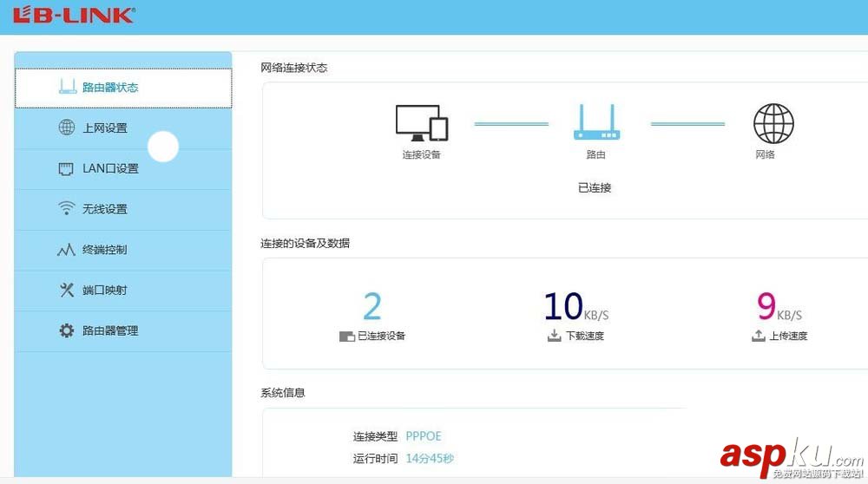Viewport: 868px width, 484px height.
Task: Open the 端口映射 menu item
Action: 123,291
